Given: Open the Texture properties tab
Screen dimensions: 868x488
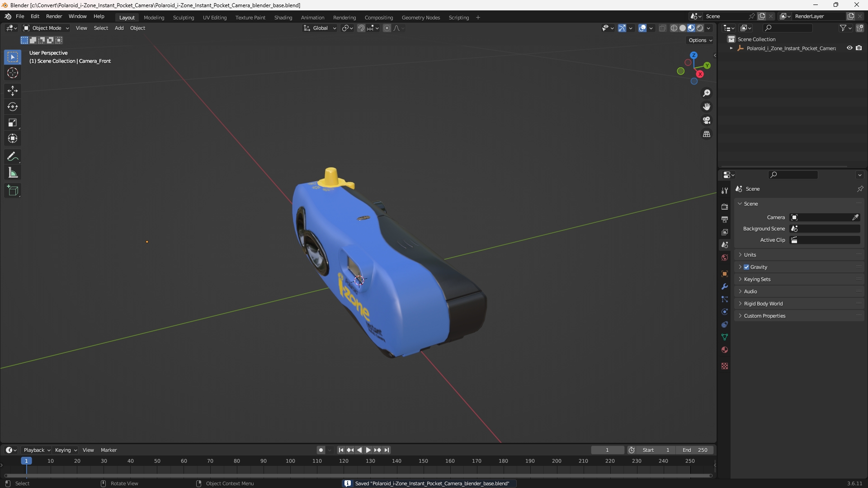Looking at the screenshot, I should [x=725, y=366].
